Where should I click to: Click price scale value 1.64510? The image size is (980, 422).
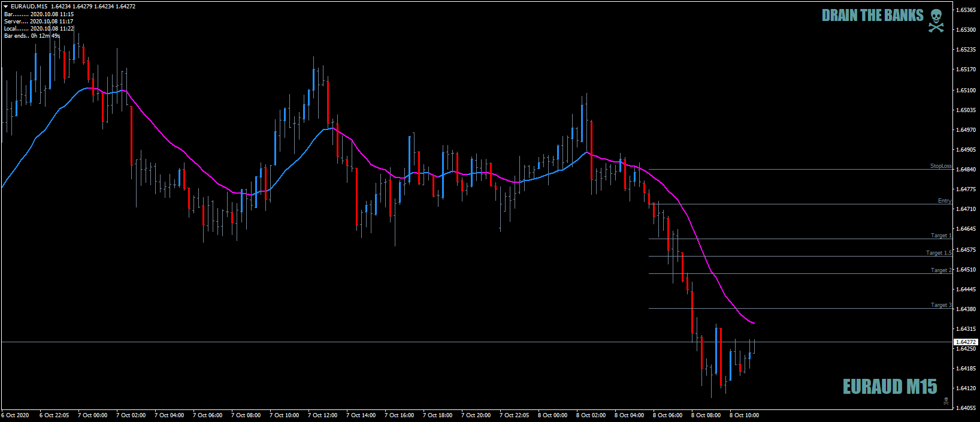966,270
